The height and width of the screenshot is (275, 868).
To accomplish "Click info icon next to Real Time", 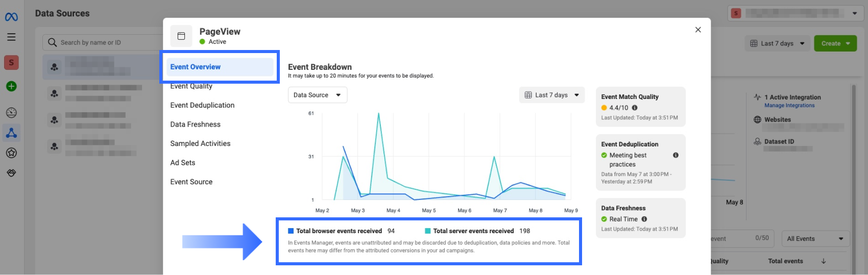I will (x=644, y=219).
